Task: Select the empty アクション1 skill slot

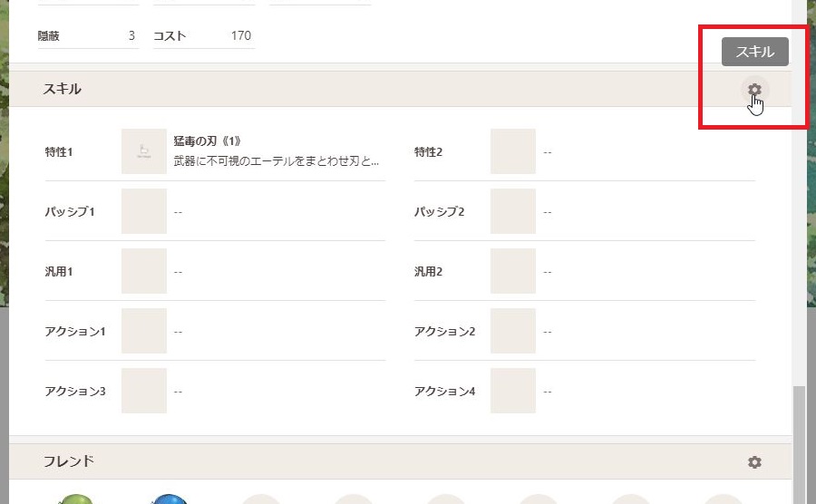Action: [x=144, y=331]
